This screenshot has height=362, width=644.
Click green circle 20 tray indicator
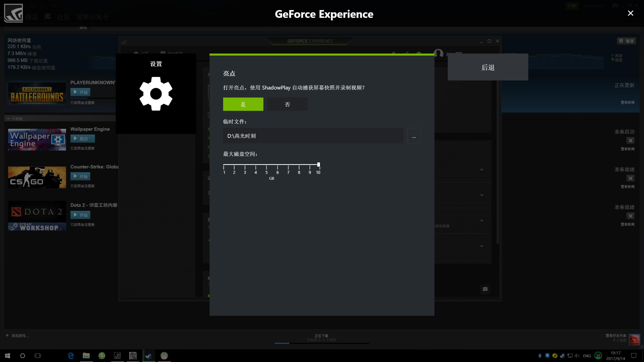(598, 355)
